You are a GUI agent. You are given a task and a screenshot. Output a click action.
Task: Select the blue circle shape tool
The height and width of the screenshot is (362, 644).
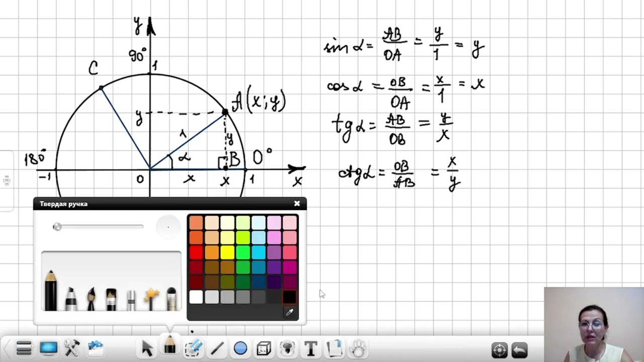[x=240, y=348]
